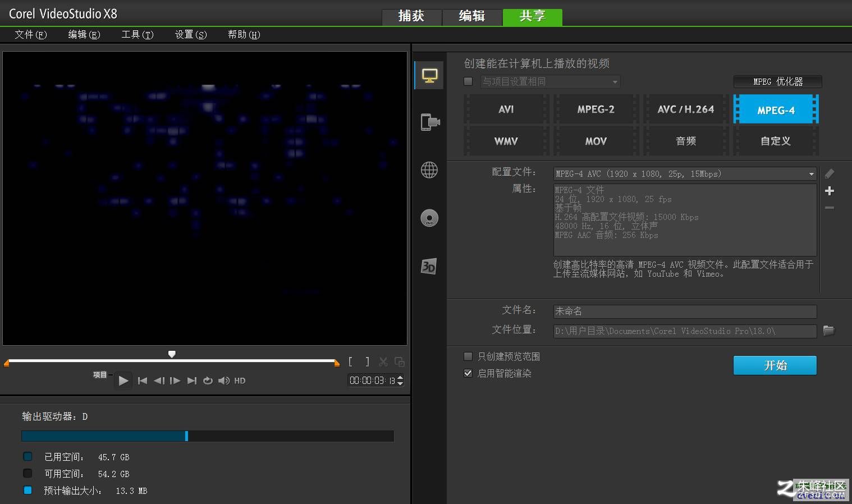Choose the WMV format button

click(506, 141)
